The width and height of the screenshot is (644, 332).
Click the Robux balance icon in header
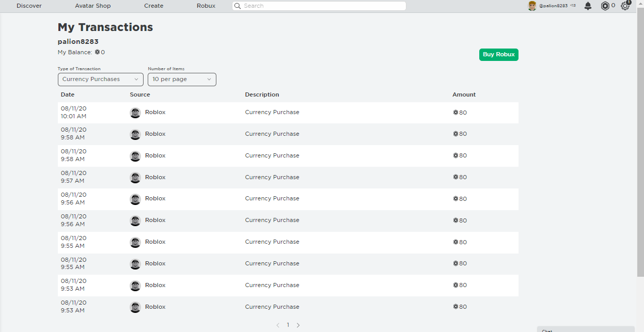[605, 6]
